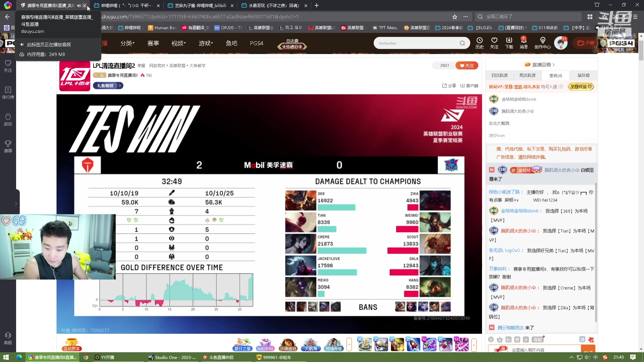Click the 分享 share icon
The image size is (644, 362).
coord(449,86)
